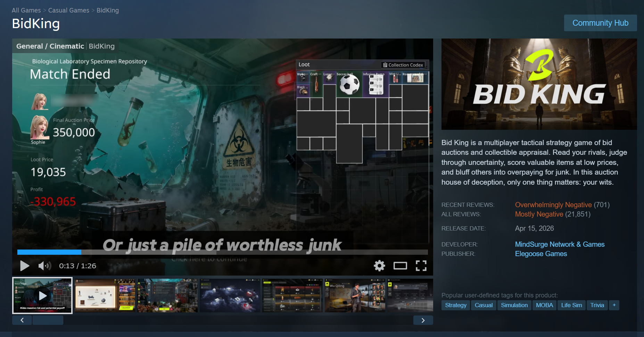Browse the MOBA tag
644x337 pixels.
coord(544,305)
